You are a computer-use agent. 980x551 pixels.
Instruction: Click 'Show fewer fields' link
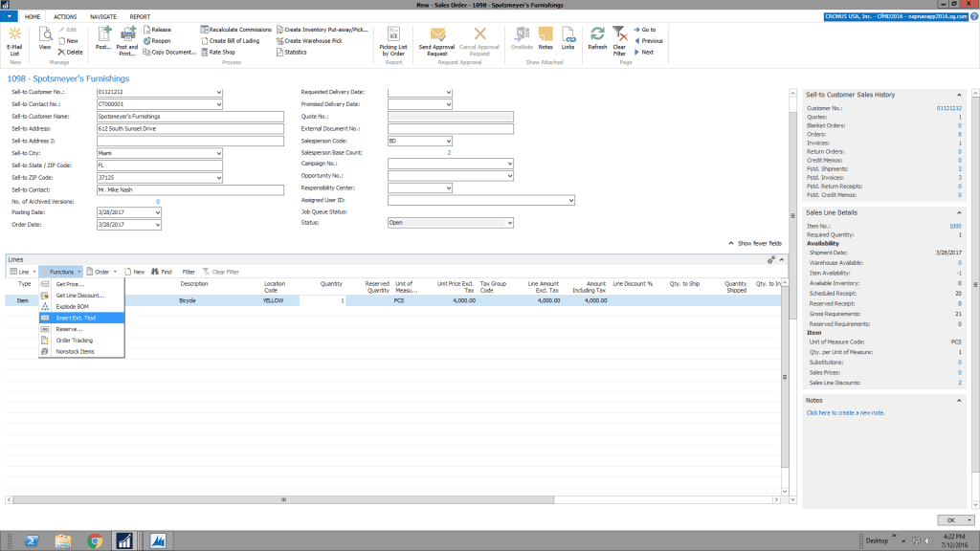point(756,243)
